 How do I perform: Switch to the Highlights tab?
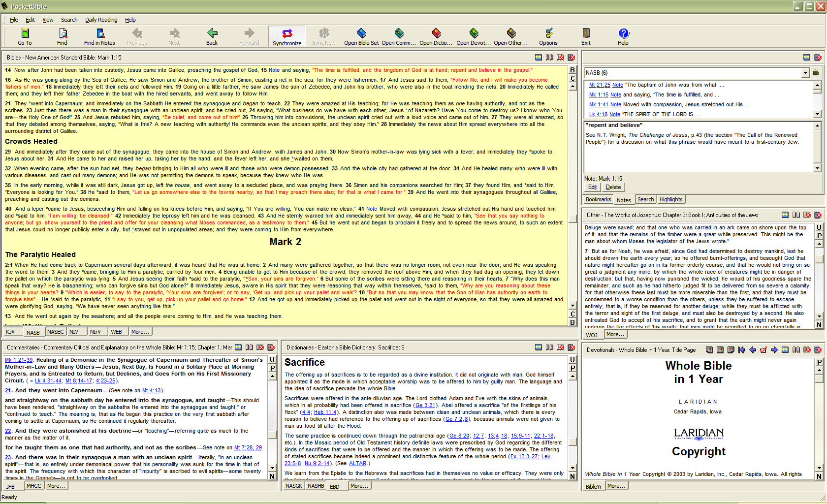point(671,199)
